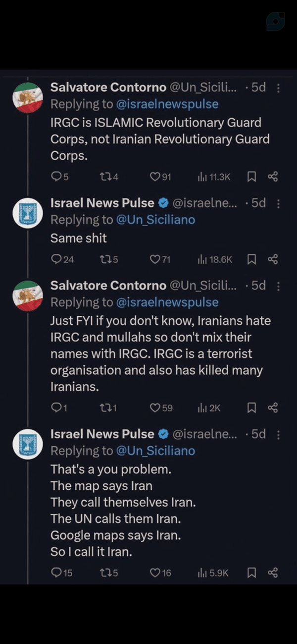The width and height of the screenshot is (297, 644).
Task: Open @israelnewspulse mention in first tweet
Action: pos(167,104)
